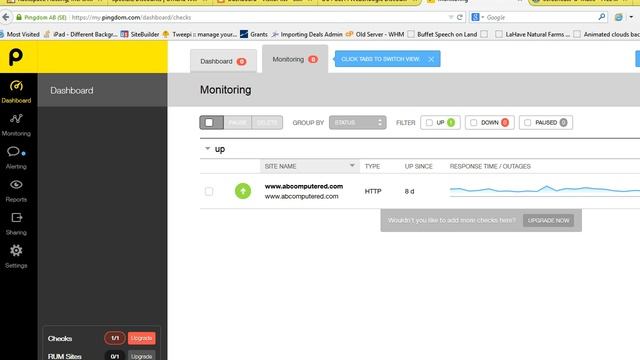Click the search magnifier icon in browser
The image size is (640, 360).
(x=602, y=17)
